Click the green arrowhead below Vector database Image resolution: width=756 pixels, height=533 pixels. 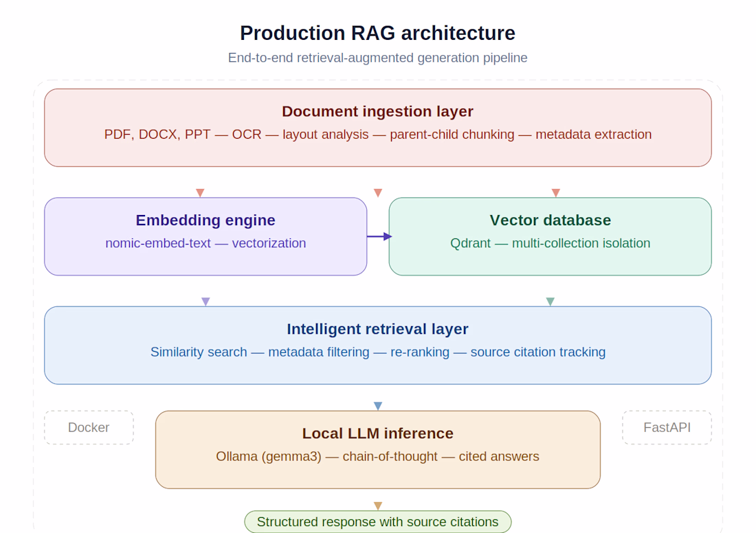tap(550, 302)
